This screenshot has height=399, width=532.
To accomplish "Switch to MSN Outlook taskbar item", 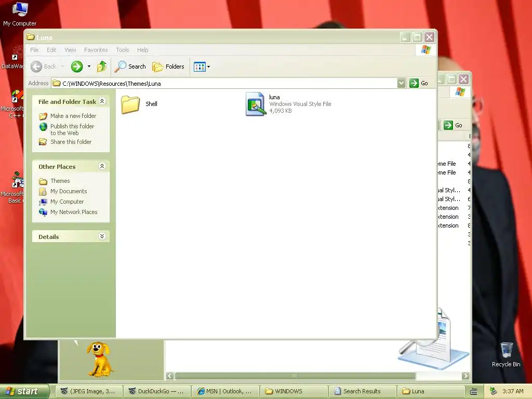I will (x=225, y=391).
